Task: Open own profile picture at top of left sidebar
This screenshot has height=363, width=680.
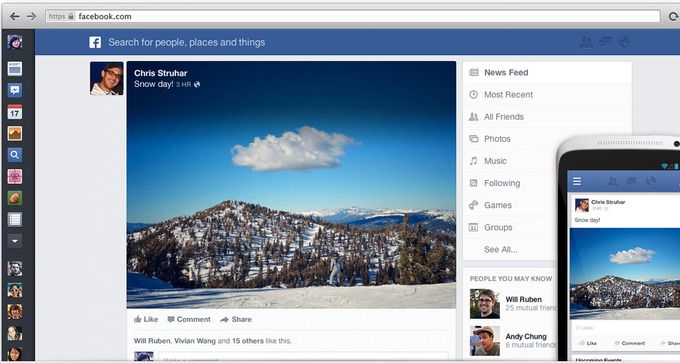Action: point(15,42)
